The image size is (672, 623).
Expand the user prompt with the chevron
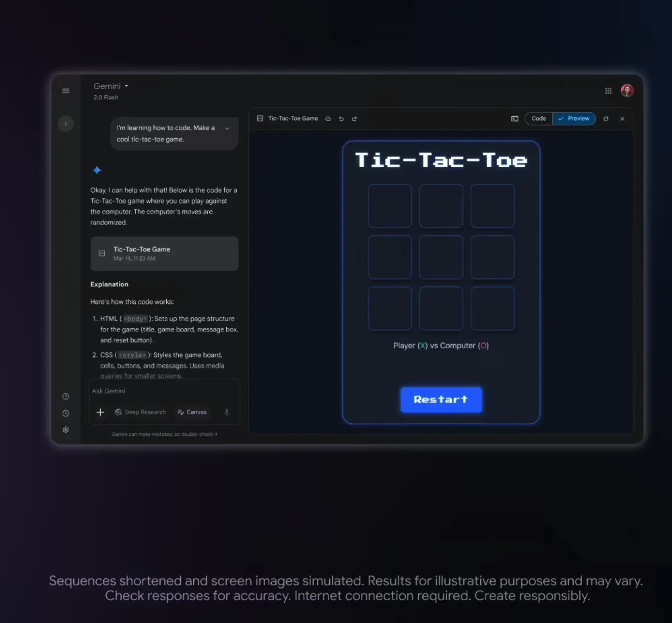coord(227,128)
